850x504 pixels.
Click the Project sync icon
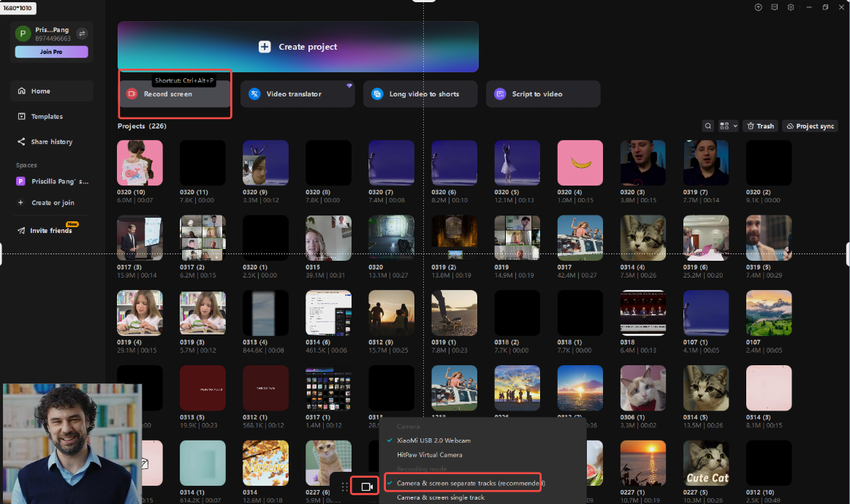[809, 126]
